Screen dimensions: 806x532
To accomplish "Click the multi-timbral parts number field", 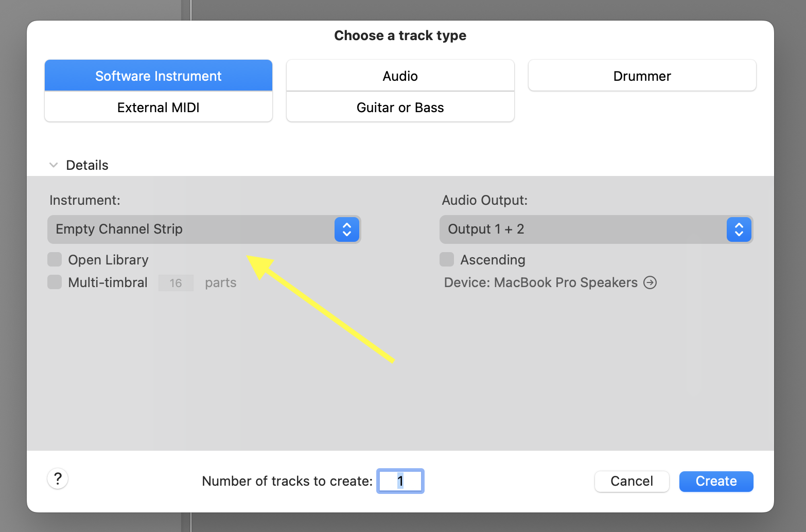I will [176, 283].
